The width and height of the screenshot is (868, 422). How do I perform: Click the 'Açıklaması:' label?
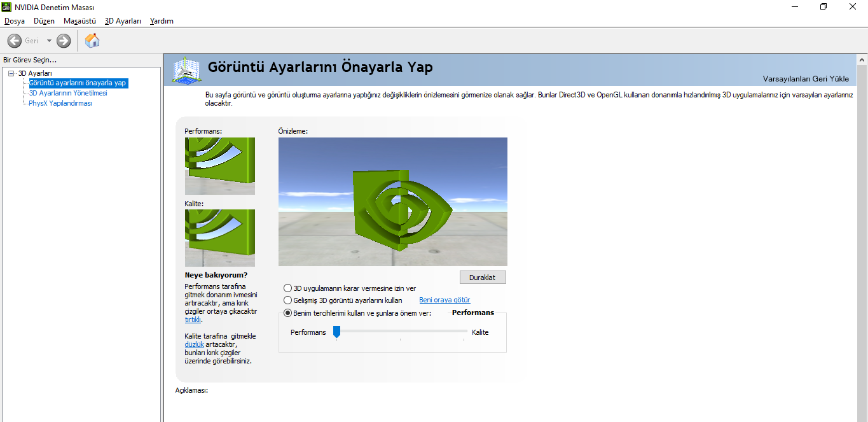pyautogui.click(x=191, y=390)
